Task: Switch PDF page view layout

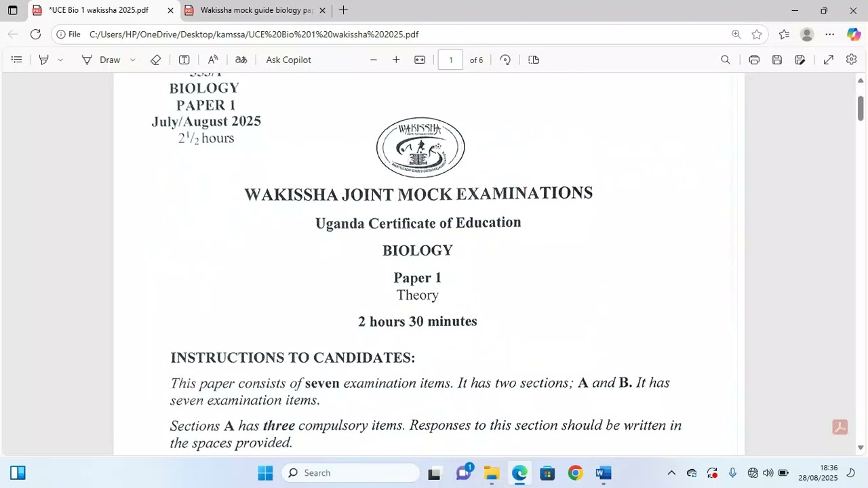Action: point(534,60)
